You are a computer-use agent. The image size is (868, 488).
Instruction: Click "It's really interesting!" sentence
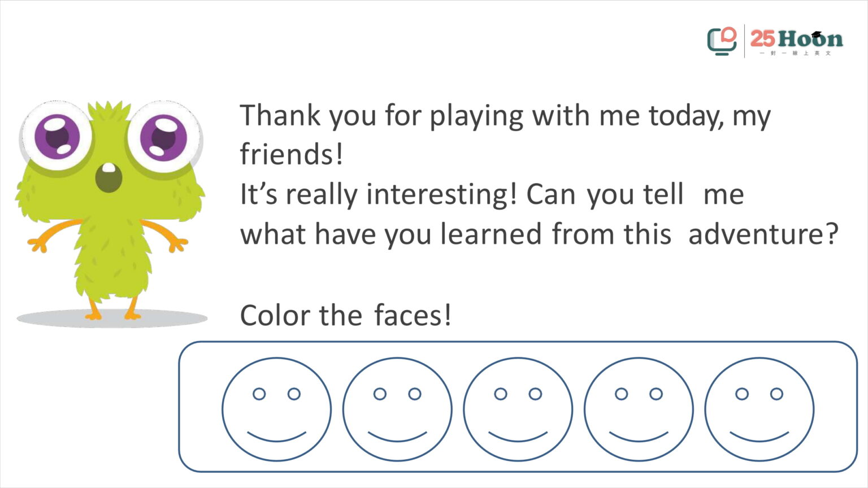[379, 194]
